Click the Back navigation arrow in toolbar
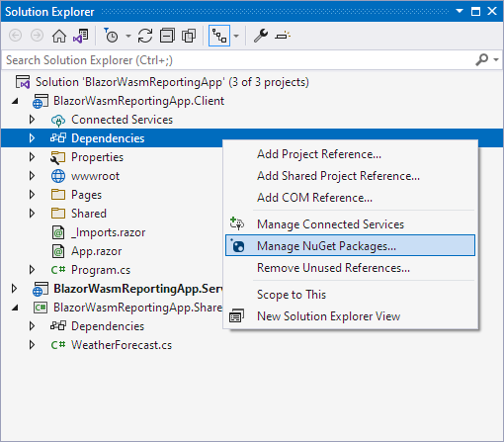This screenshot has width=504, height=442. click(16, 36)
